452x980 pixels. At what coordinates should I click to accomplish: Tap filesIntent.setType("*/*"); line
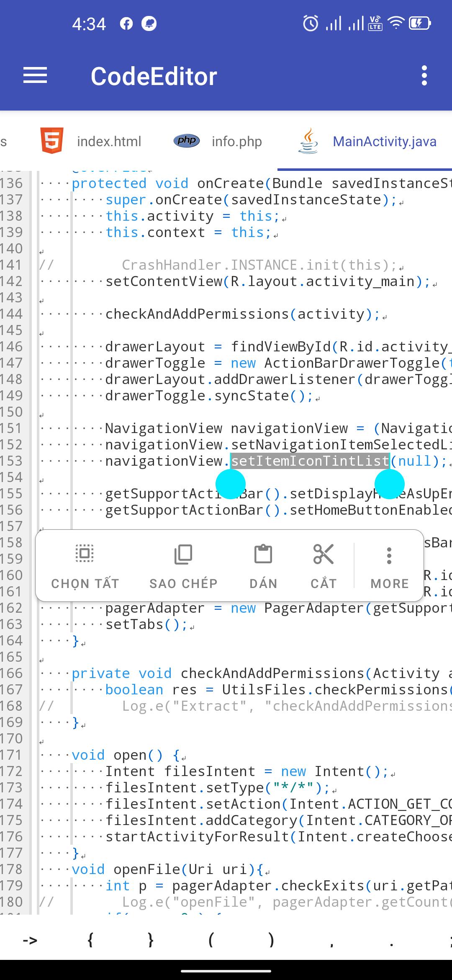[x=218, y=787]
